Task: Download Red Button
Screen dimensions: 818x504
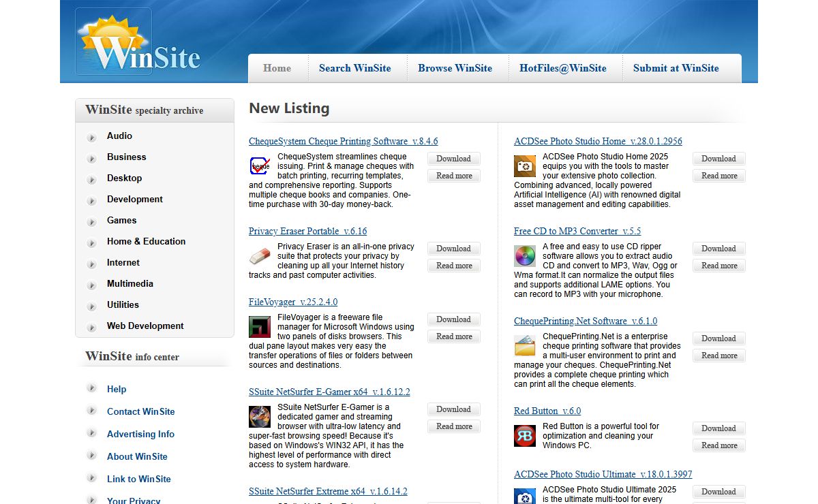Action: (719, 428)
